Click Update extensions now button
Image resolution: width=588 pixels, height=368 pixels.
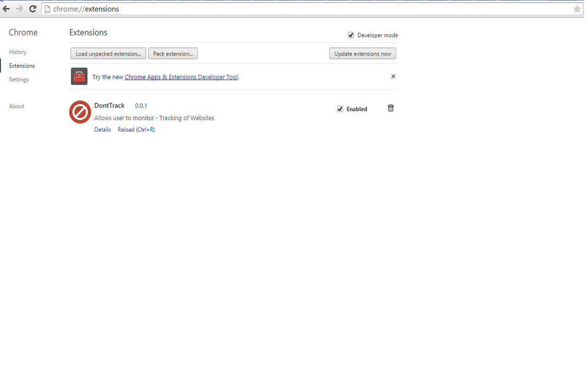(x=362, y=54)
